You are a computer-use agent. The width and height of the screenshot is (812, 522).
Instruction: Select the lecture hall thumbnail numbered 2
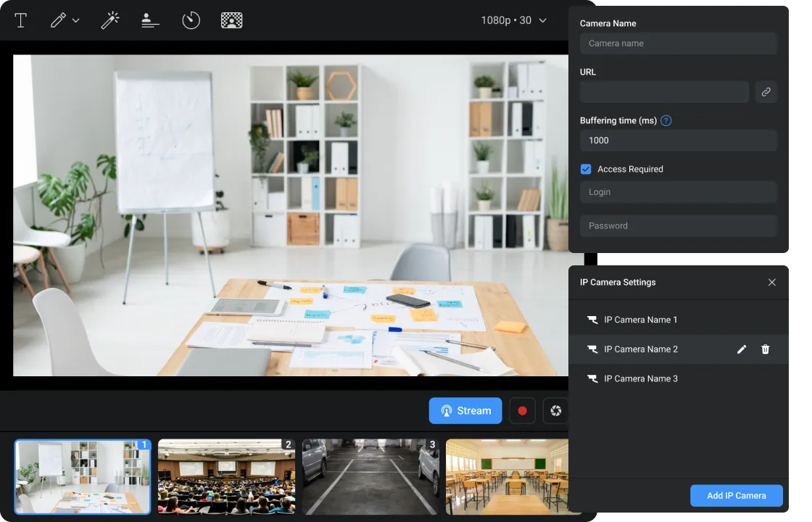coord(226,477)
